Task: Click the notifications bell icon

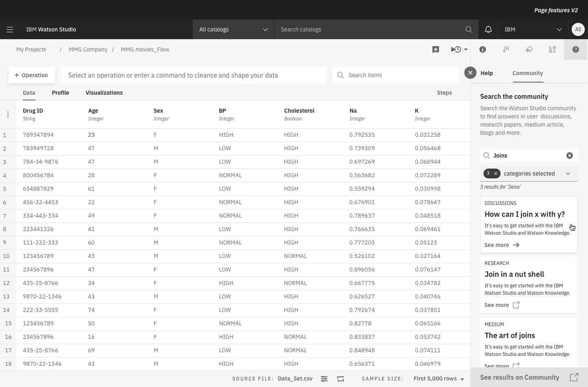Action: (488, 29)
